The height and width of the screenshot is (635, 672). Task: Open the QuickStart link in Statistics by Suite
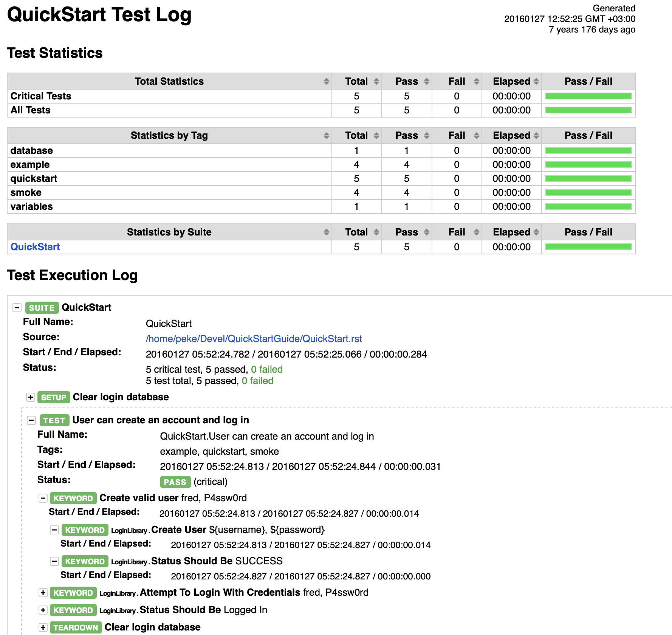[35, 247]
